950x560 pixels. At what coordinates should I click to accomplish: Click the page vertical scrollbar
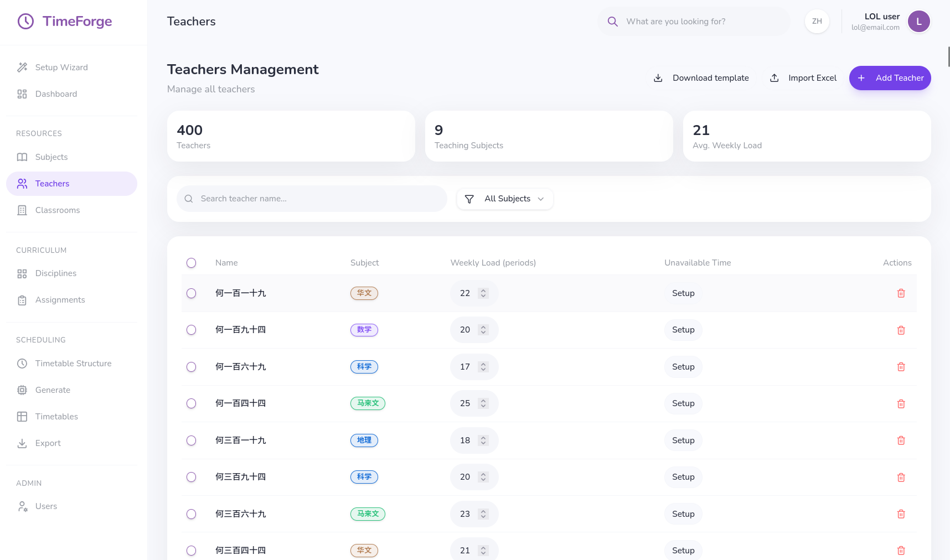point(948,57)
